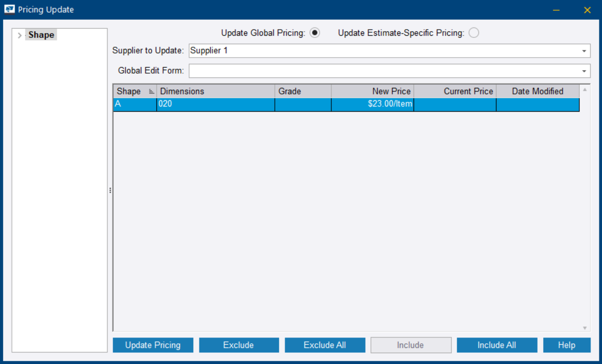Click the Current Price column header

[454, 91]
